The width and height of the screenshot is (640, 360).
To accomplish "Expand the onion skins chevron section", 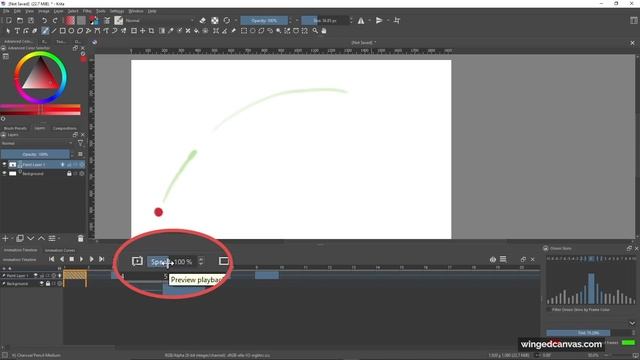I will pos(632,323).
